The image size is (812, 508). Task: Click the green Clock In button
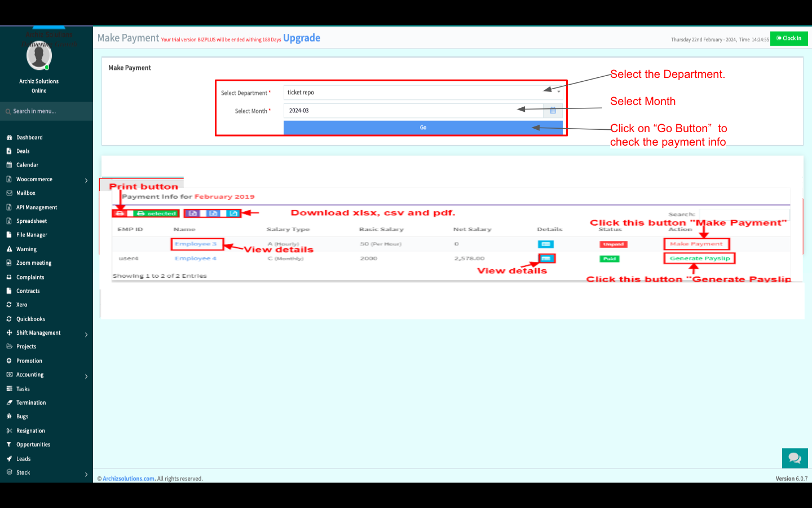pos(788,38)
